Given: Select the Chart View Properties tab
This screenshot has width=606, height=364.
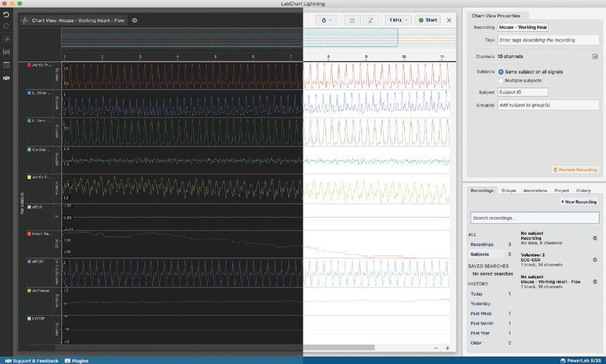Looking at the screenshot, I should point(496,16).
